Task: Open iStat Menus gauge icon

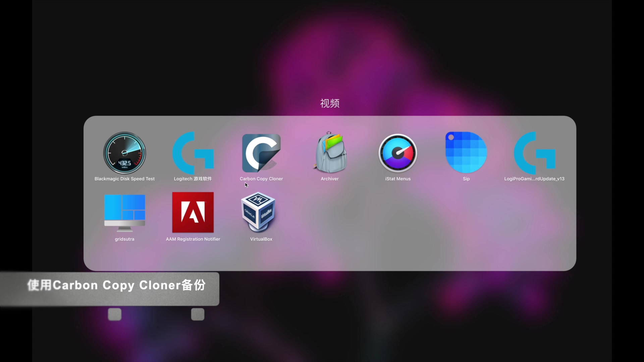Action: pyautogui.click(x=398, y=153)
